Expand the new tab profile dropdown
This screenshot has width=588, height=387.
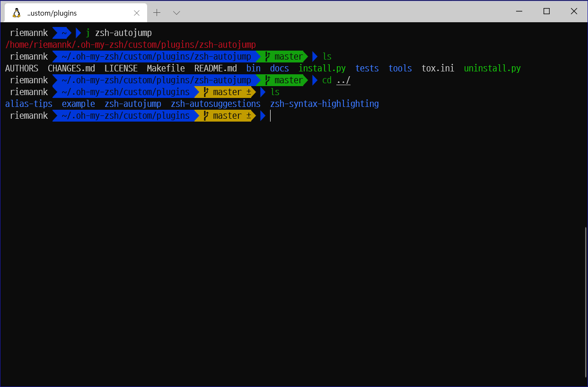point(176,13)
